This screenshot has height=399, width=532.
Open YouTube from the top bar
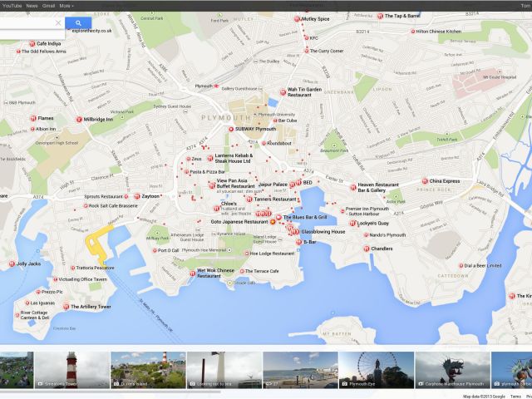tap(12, 6)
